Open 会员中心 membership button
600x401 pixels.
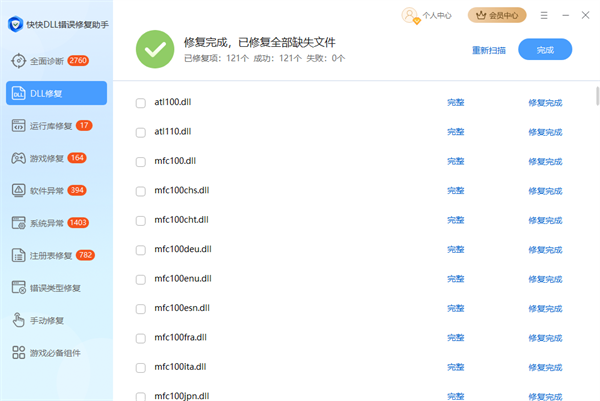497,15
